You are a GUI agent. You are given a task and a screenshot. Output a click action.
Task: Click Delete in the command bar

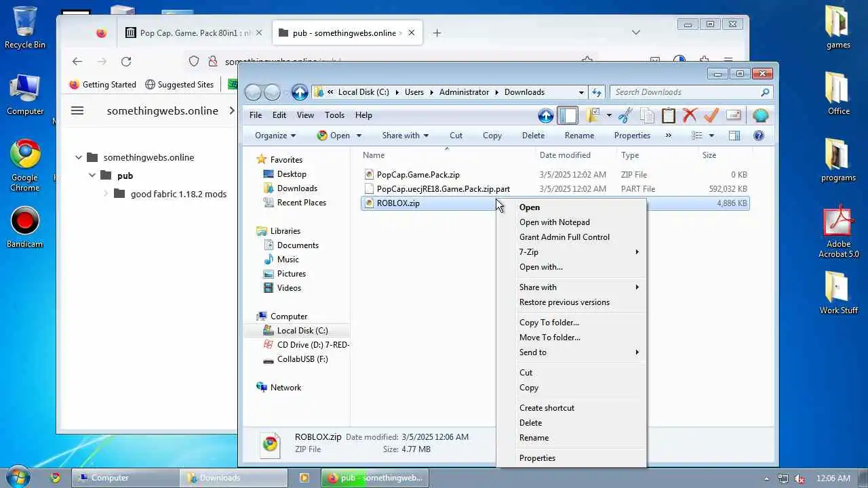[533, 136]
